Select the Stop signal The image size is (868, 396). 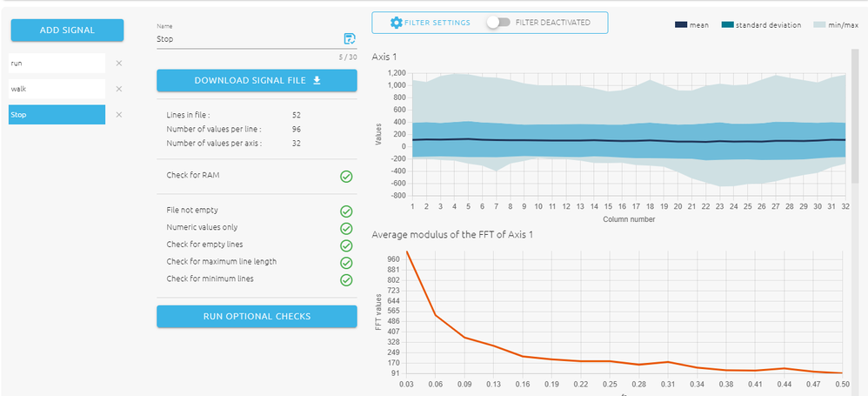pyautogui.click(x=57, y=115)
